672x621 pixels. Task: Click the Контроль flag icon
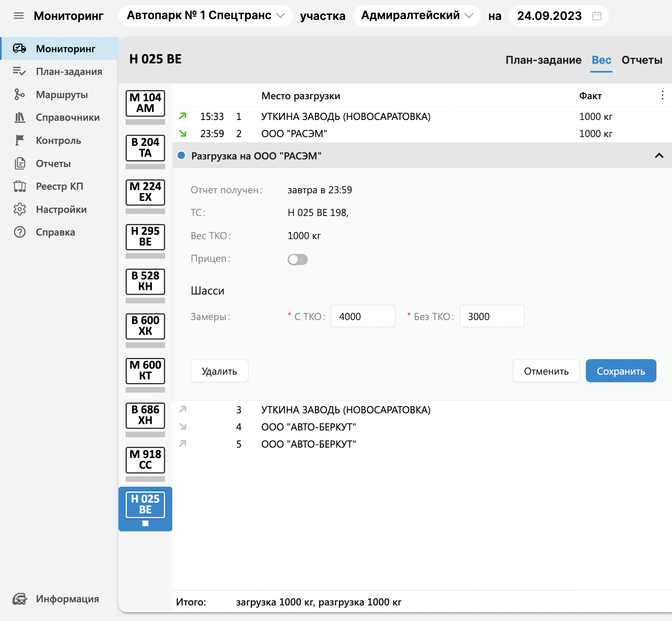(x=20, y=140)
